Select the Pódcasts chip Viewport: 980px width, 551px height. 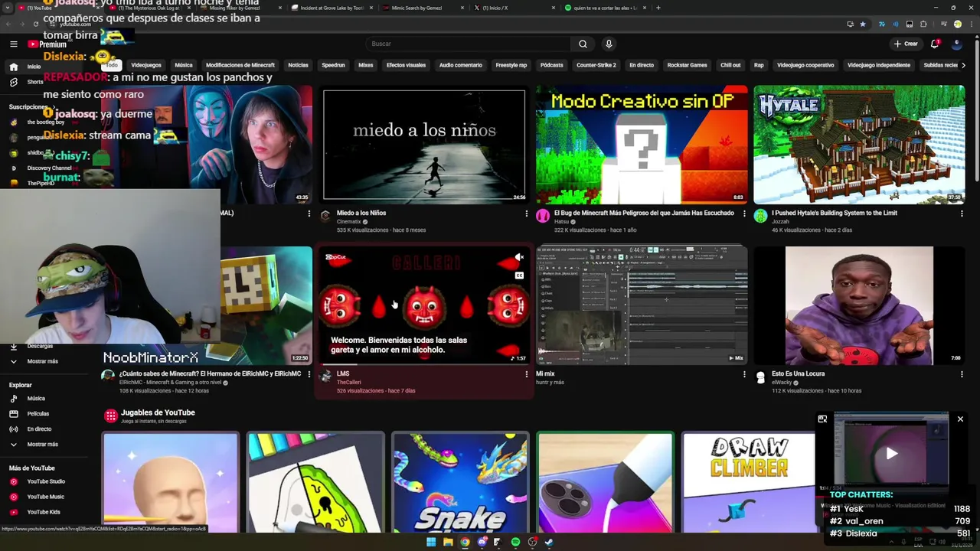[x=551, y=65]
